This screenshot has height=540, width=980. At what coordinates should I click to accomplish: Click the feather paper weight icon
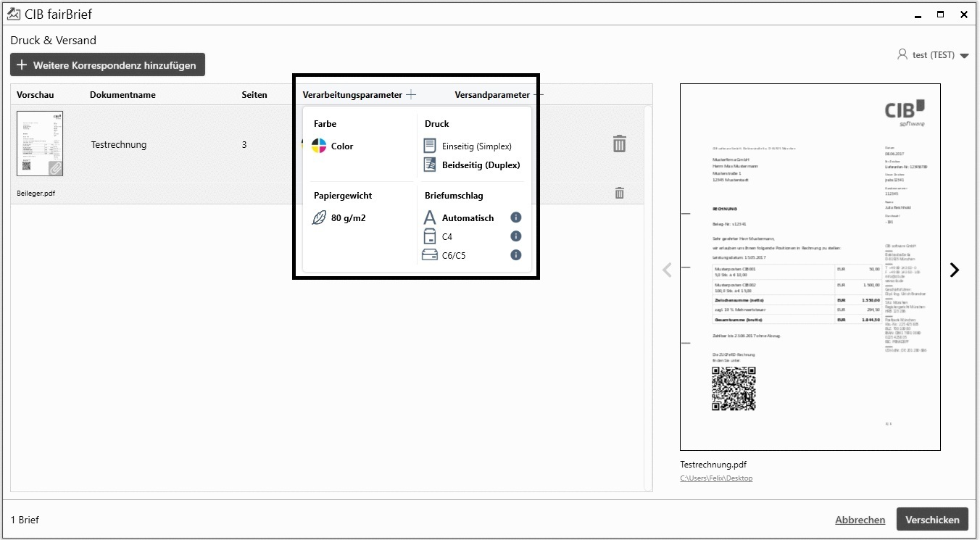tap(319, 217)
